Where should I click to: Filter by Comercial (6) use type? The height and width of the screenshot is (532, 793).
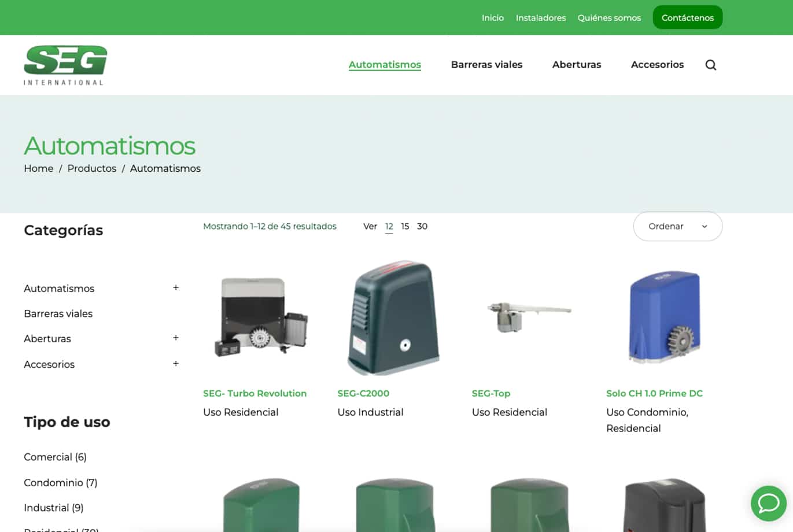(x=55, y=457)
